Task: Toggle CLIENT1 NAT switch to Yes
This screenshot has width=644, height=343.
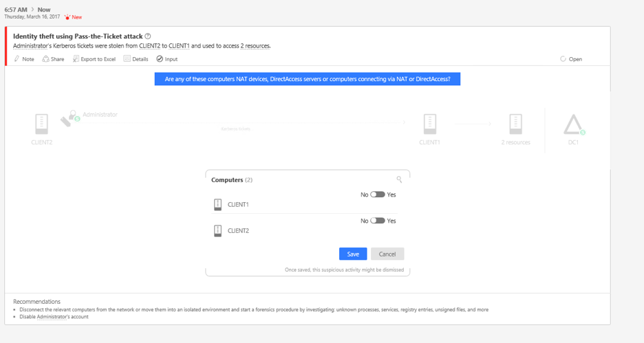Action: pos(378,195)
